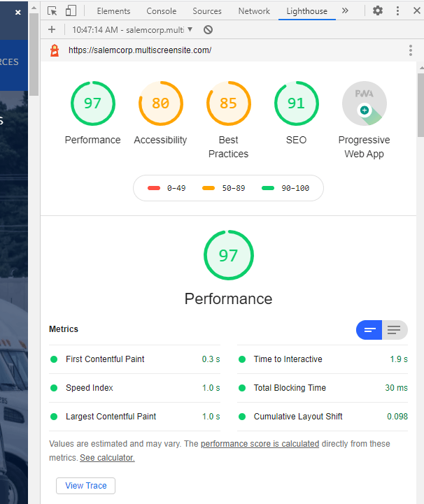Viewport: 424px width, 504px height.
Task: Expand more DevTools tabs chevron
Action: click(x=345, y=11)
